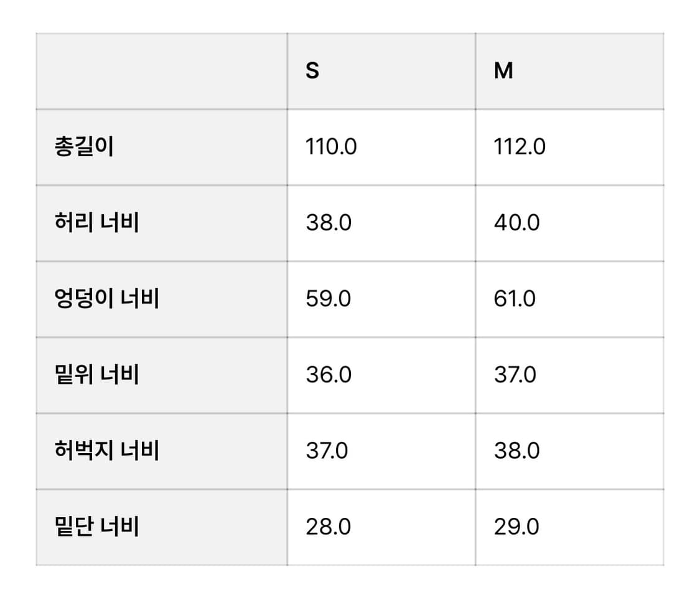Image resolution: width=700 pixels, height=595 pixels.
Task: Select the 29.0 hem width cell
Action: [x=516, y=527]
